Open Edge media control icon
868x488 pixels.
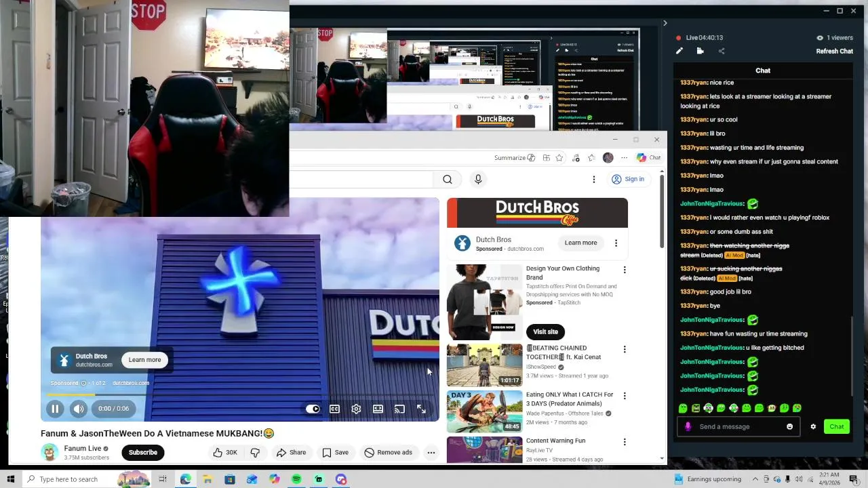click(576, 158)
